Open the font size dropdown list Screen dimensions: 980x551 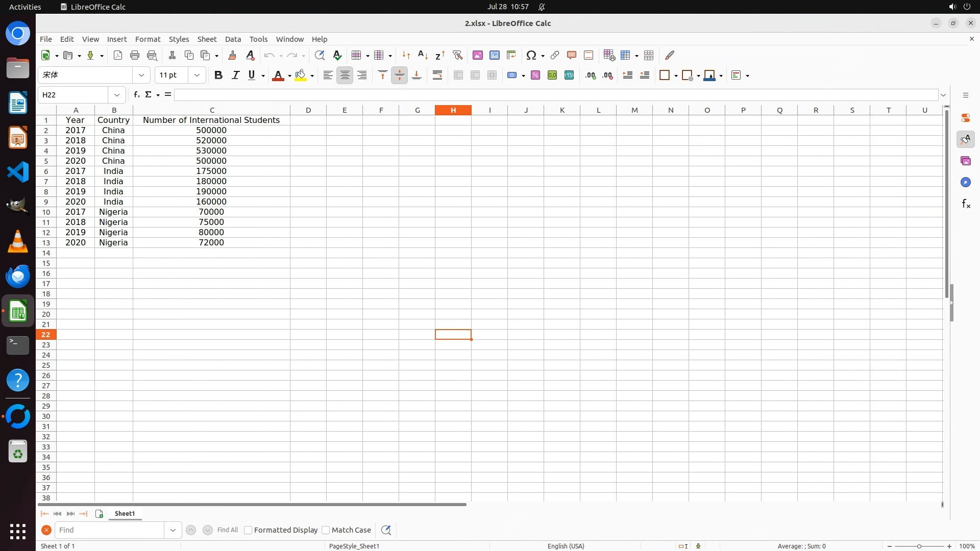point(197,76)
